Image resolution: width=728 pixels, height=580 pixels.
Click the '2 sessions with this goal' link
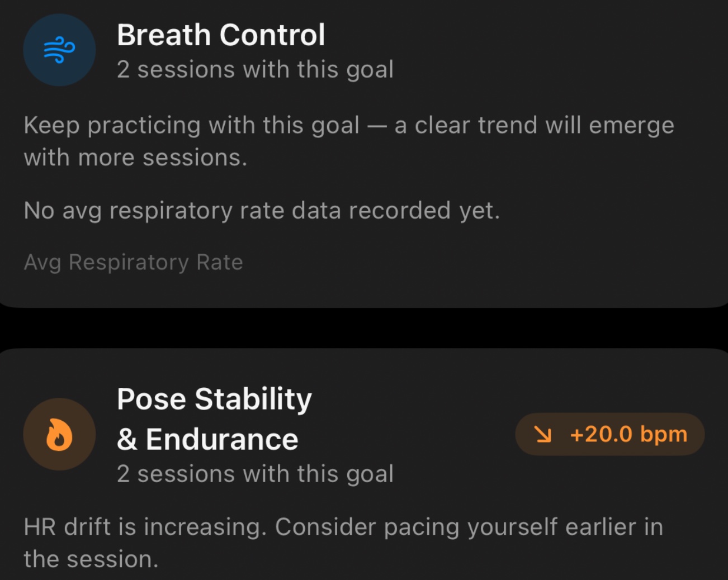click(255, 69)
